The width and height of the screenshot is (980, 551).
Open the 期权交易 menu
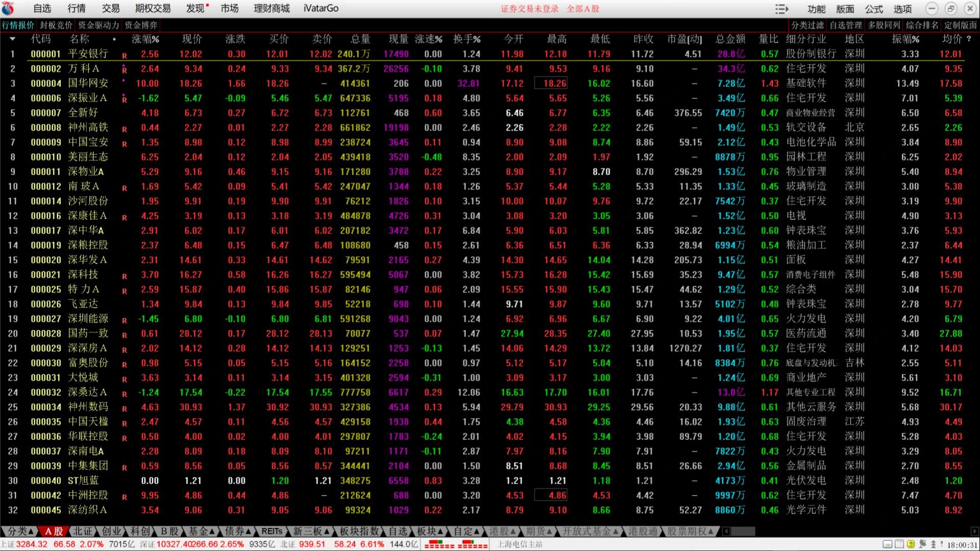click(x=153, y=9)
